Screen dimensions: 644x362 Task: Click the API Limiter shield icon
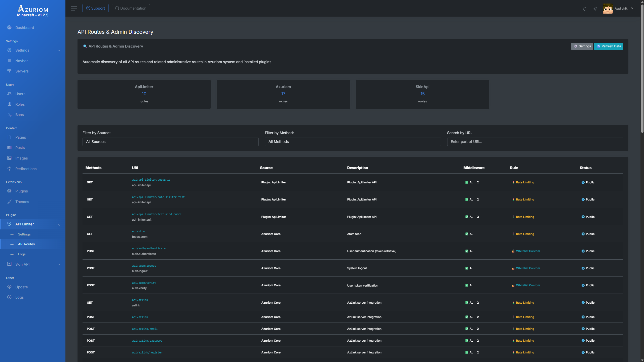(x=9, y=224)
